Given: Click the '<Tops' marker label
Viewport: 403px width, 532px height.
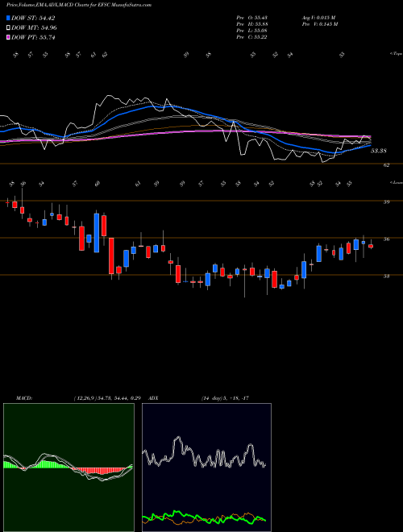Looking at the screenshot, I should 396,54.
